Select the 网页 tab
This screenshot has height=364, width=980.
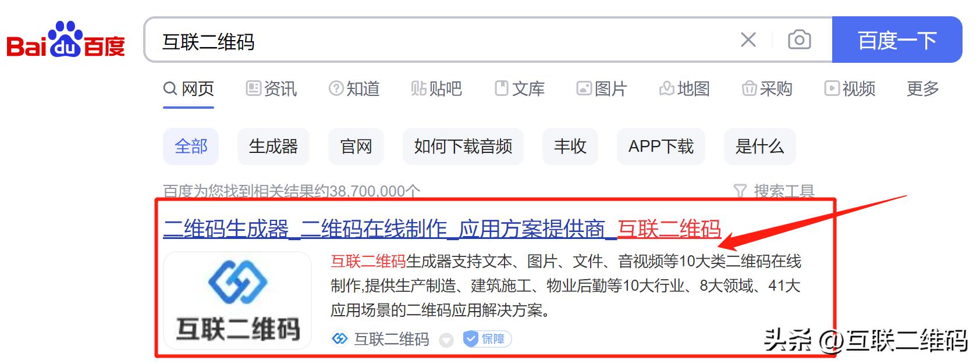(189, 89)
